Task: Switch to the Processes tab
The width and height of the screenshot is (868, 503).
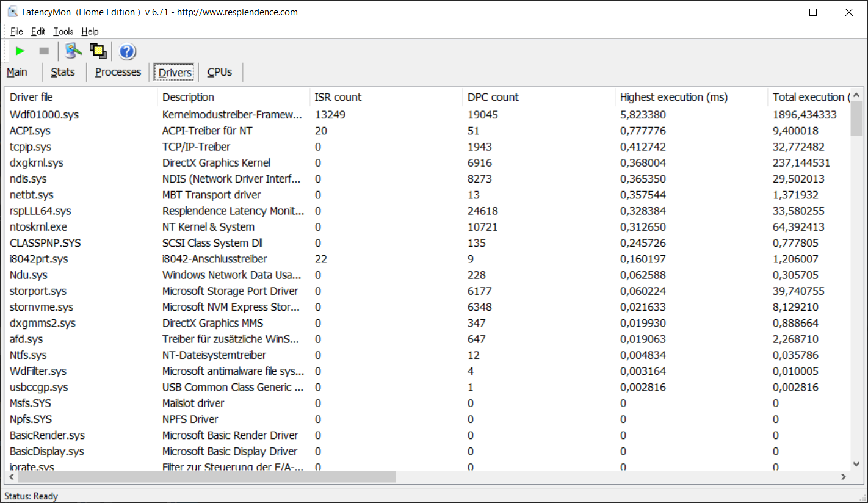Action: click(x=118, y=72)
